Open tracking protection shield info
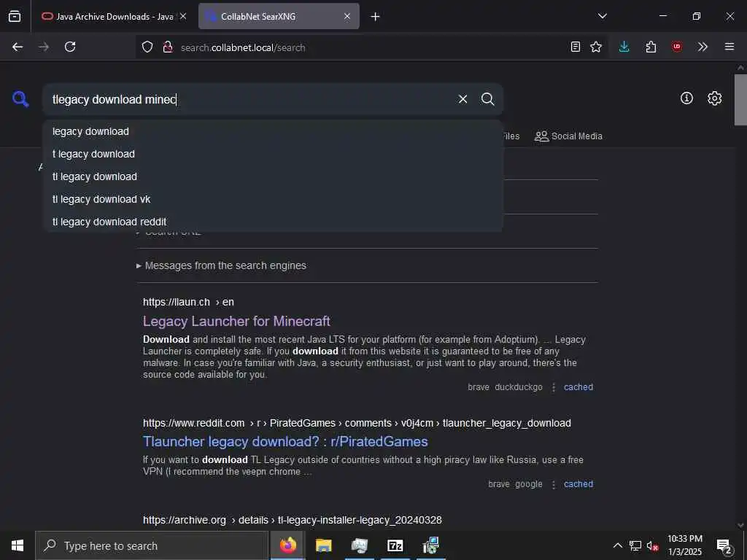 [147, 47]
